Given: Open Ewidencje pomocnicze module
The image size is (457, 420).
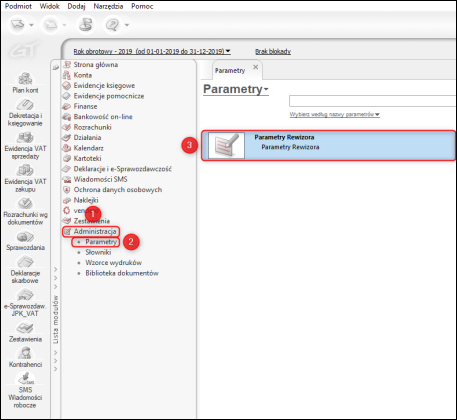Looking at the screenshot, I should pyautogui.click(x=109, y=96).
